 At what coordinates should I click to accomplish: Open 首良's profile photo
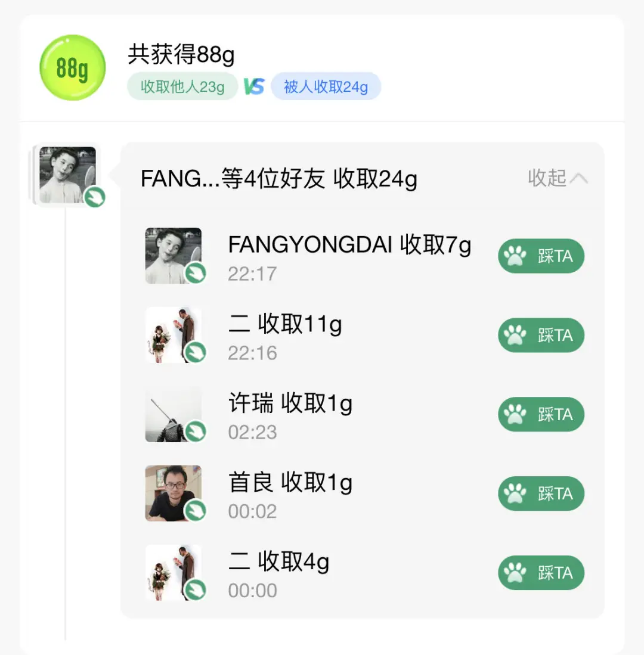[173, 493]
